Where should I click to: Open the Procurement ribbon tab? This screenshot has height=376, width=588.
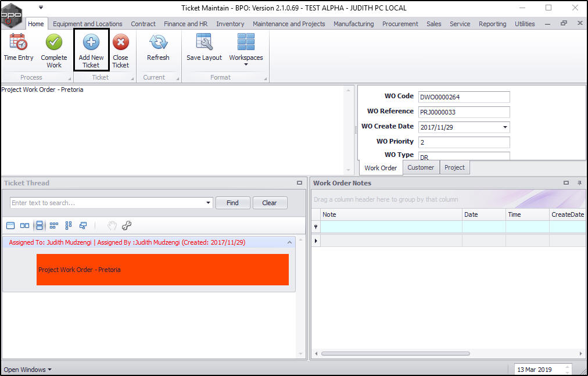(x=400, y=24)
